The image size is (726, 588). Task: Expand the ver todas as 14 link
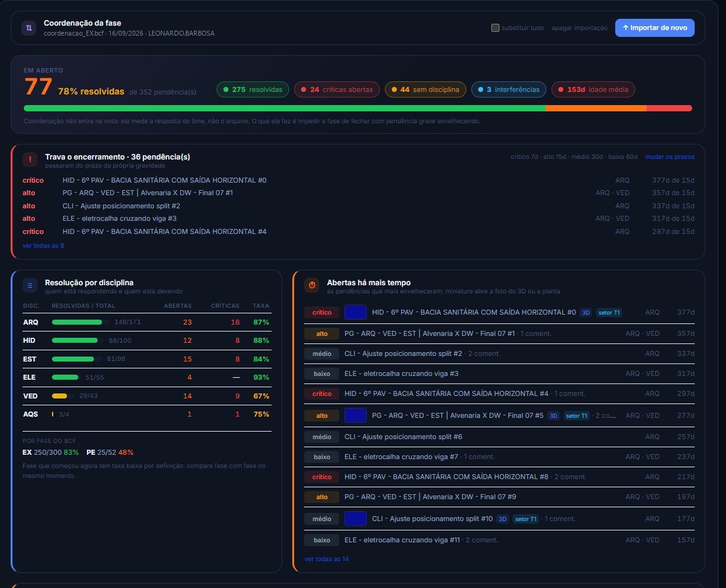point(327,559)
